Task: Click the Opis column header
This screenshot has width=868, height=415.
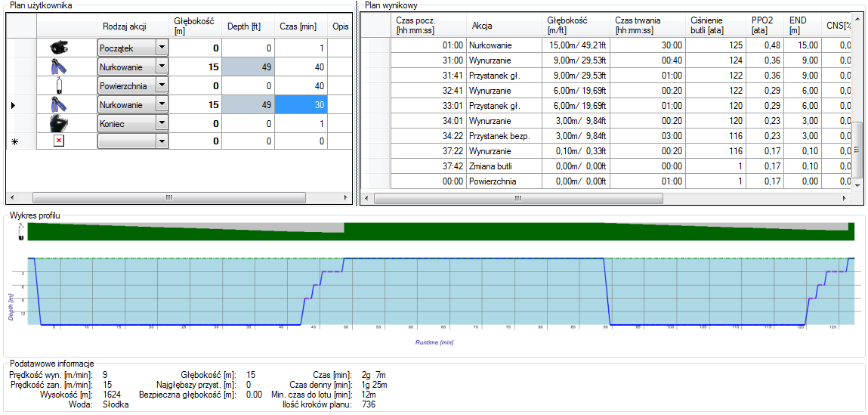Action: (x=338, y=26)
